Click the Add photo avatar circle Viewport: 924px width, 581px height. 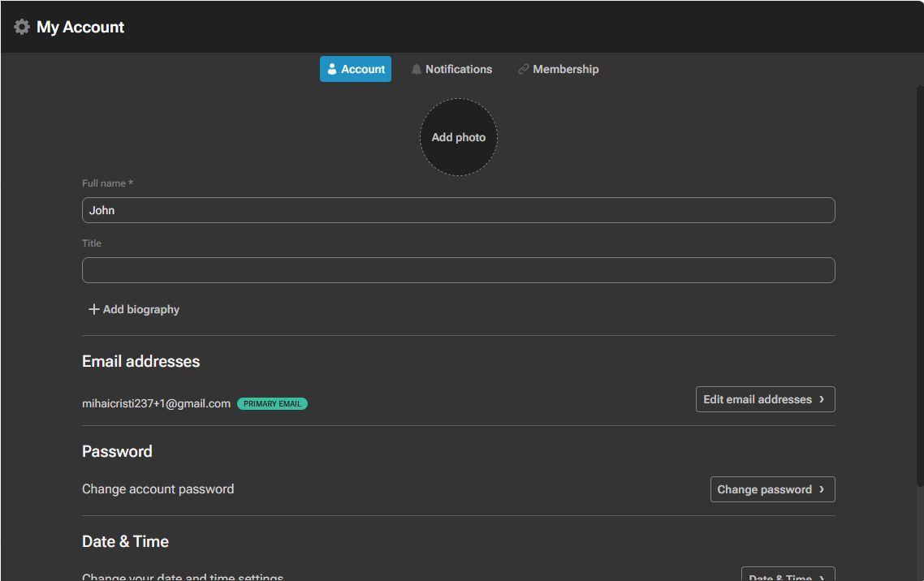(x=458, y=137)
